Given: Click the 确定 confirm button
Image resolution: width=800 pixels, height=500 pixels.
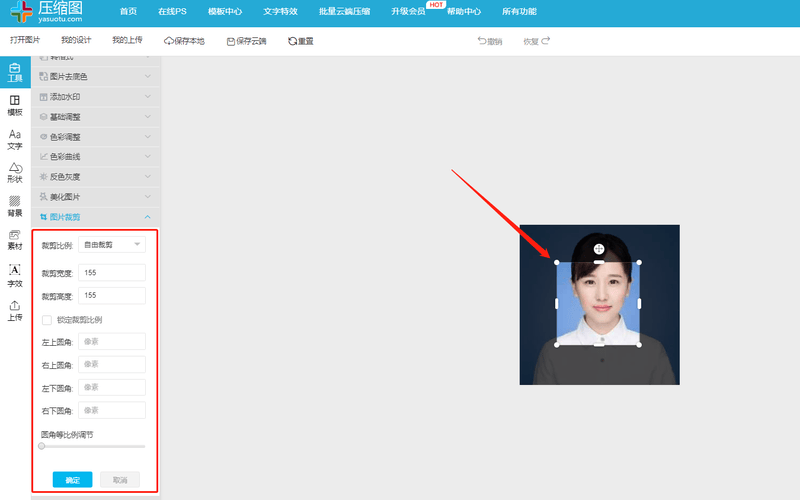Looking at the screenshot, I should point(72,480).
